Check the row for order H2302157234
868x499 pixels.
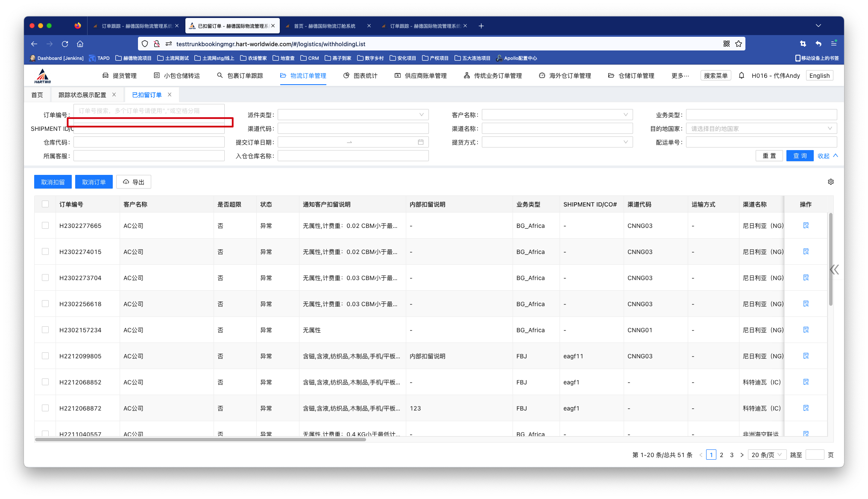coord(45,330)
